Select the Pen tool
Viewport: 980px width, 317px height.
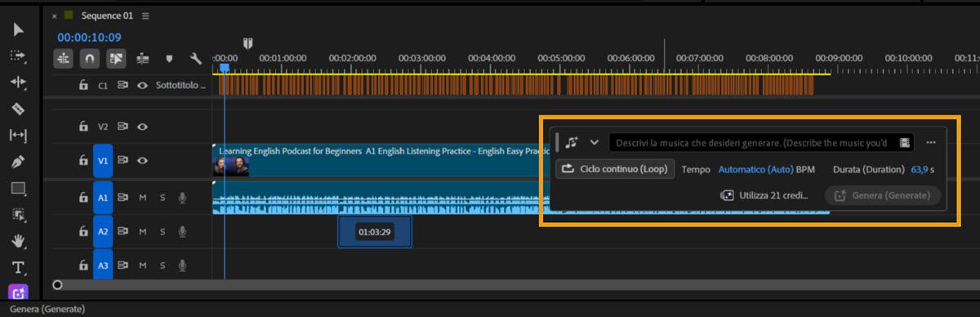(x=18, y=162)
